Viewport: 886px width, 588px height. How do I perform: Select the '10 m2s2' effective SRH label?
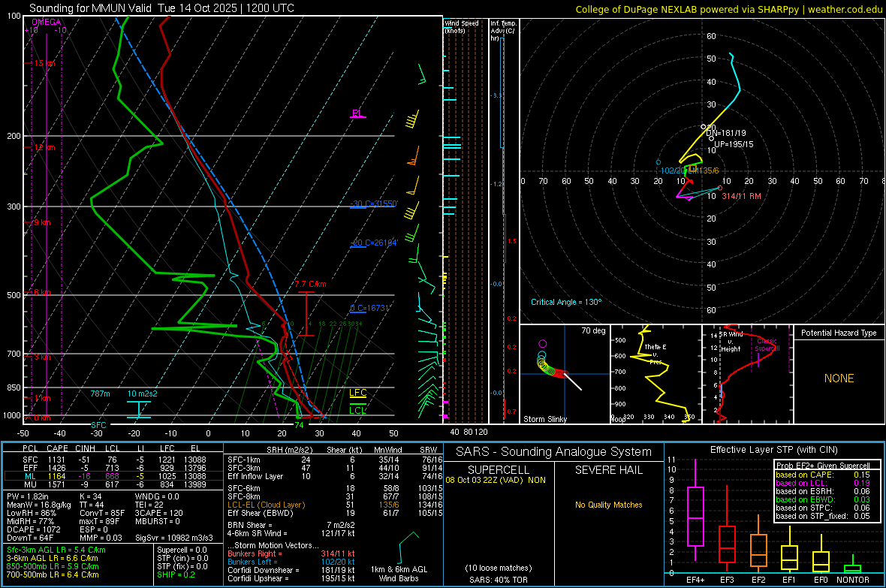tap(143, 394)
